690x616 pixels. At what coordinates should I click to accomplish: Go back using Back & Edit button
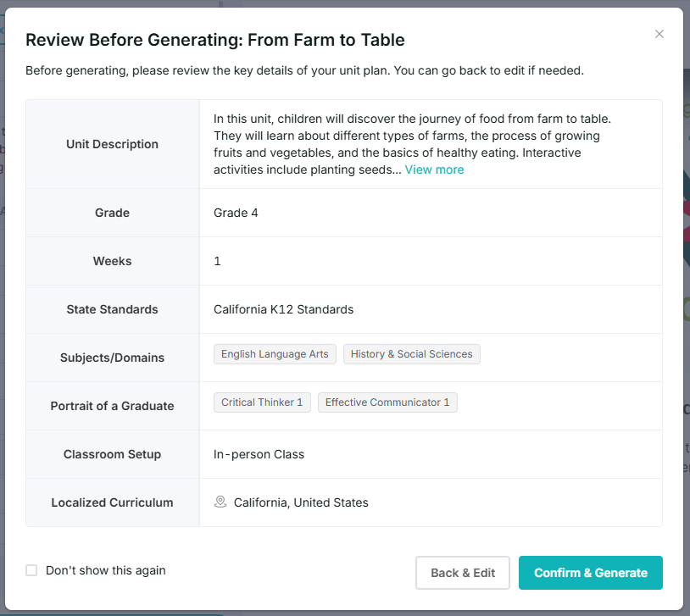pos(463,573)
